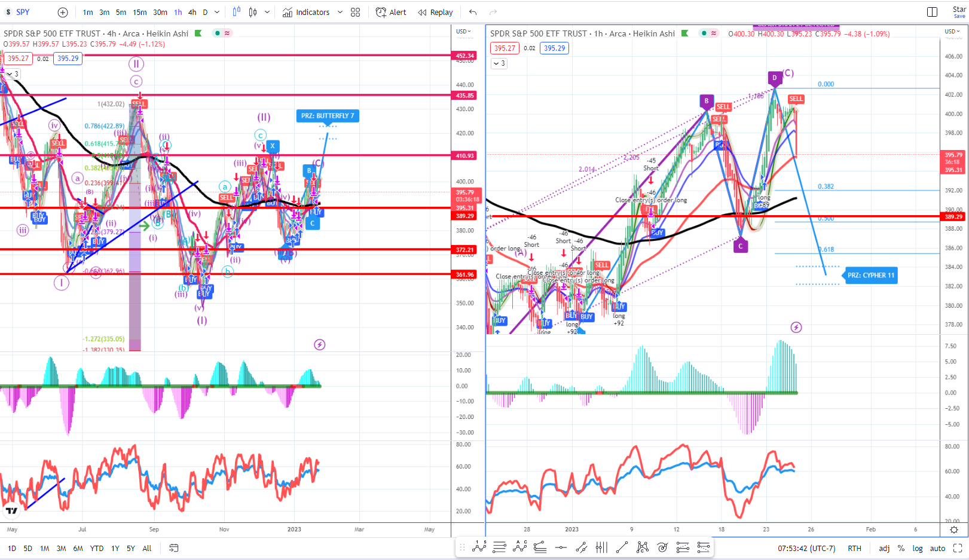Select the ABC correction wave tool

(520, 547)
